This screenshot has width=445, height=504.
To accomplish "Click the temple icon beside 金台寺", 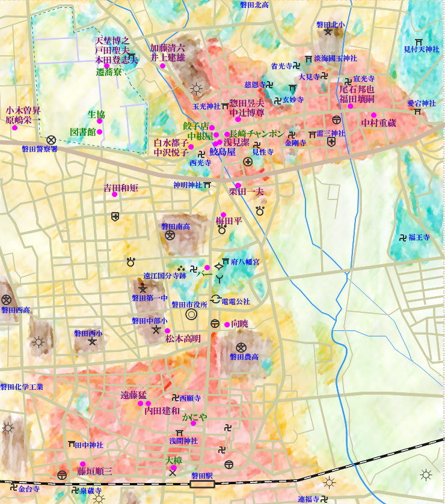I will pyautogui.click(x=13, y=487).
